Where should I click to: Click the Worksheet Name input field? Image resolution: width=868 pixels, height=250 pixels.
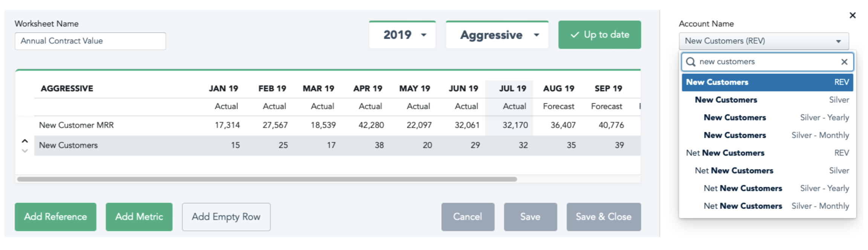pos(90,41)
